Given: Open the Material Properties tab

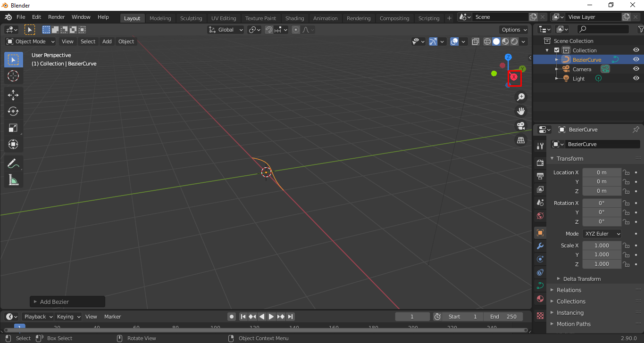Looking at the screenshot, I should point(540,299).
